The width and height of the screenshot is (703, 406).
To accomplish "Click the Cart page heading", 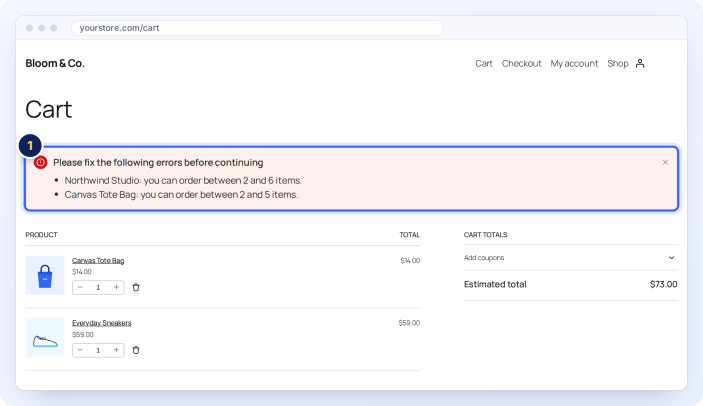I will click(48, 109).
